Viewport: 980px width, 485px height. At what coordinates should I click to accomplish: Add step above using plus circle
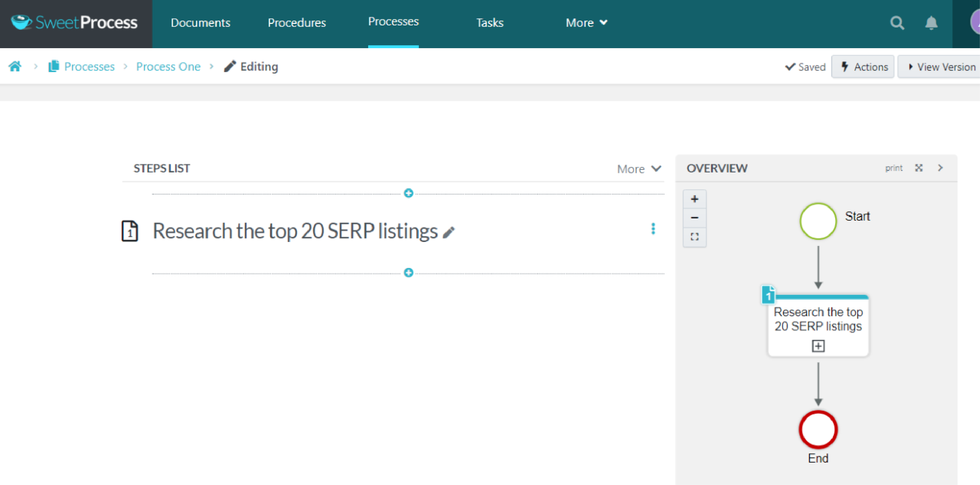click(x=409, y=193)
